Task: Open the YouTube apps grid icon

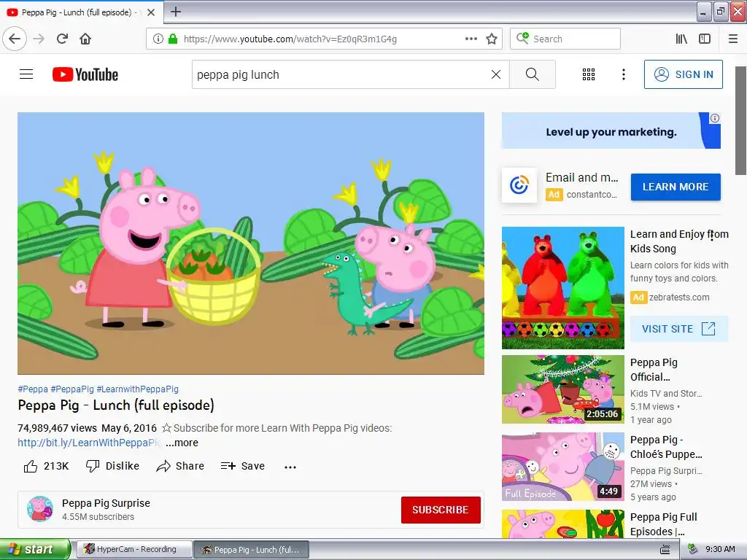Action: [x=589, y=74]
